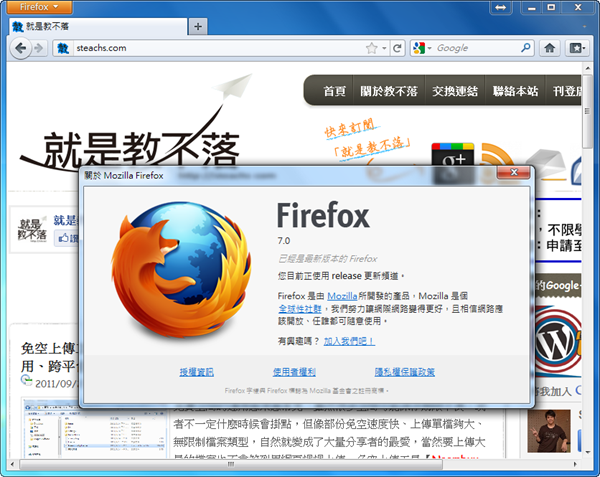
Task: Bookmark this page with the star icon
Action: coord(371,48)
